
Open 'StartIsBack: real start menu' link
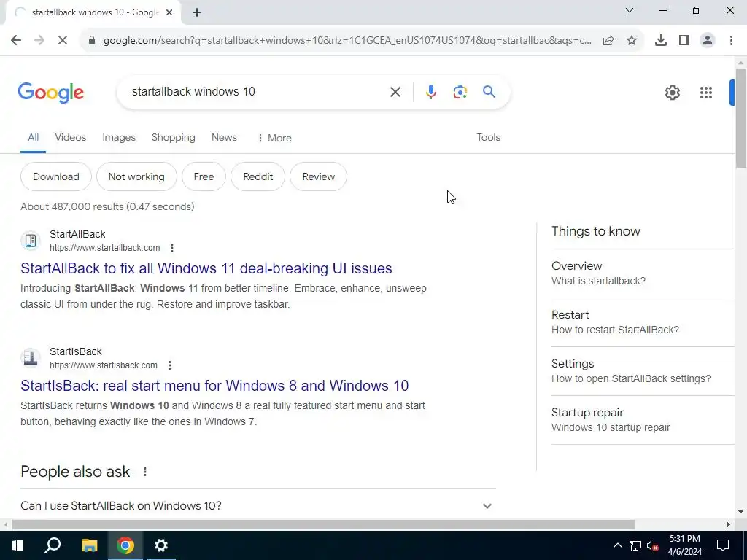pyautogui.click(x=214, y=385)
